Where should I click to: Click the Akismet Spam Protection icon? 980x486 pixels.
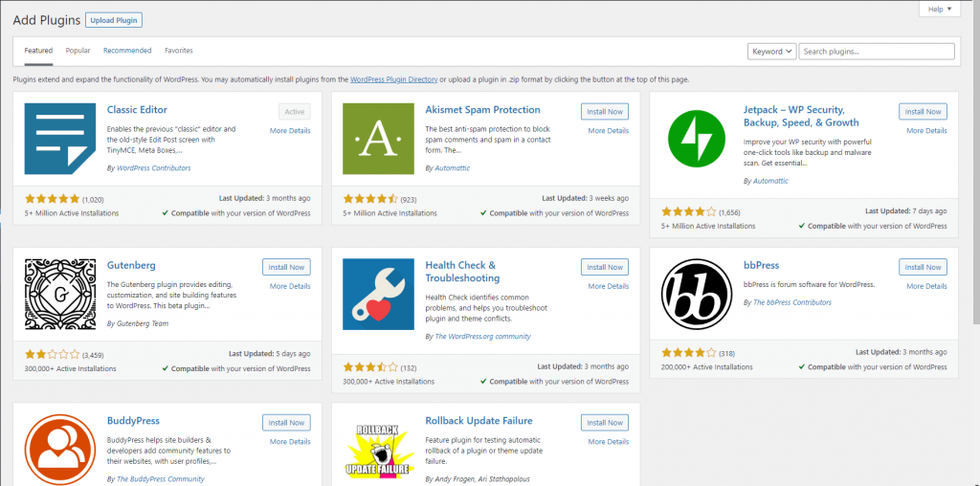(x=378, y=139)
